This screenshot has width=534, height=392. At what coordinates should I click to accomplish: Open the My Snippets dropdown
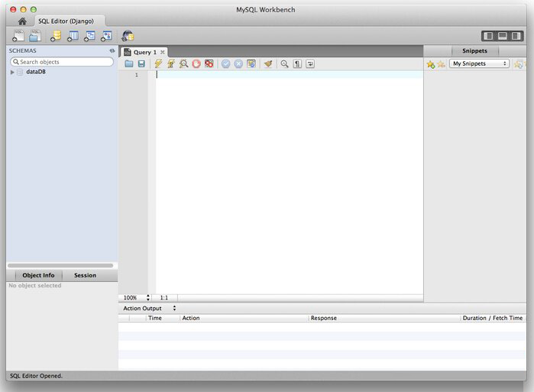click(479, 64)
